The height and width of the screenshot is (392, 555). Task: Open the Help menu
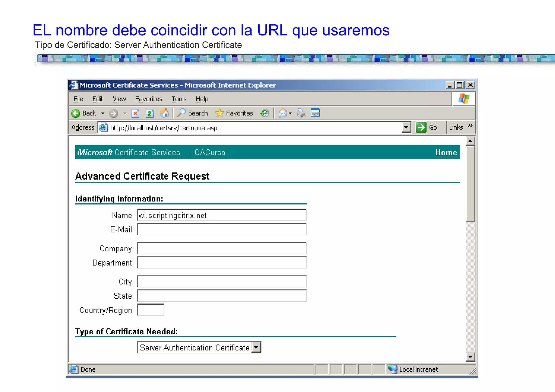(202, 99)
